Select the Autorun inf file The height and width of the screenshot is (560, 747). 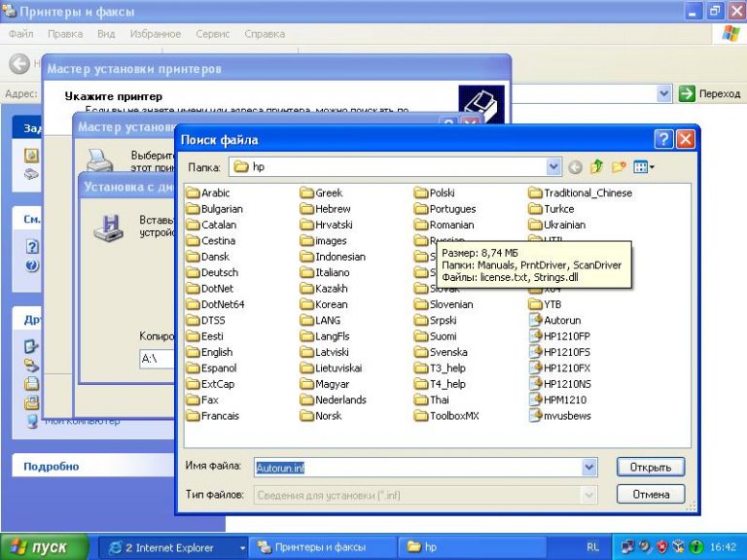coord(555,320)
